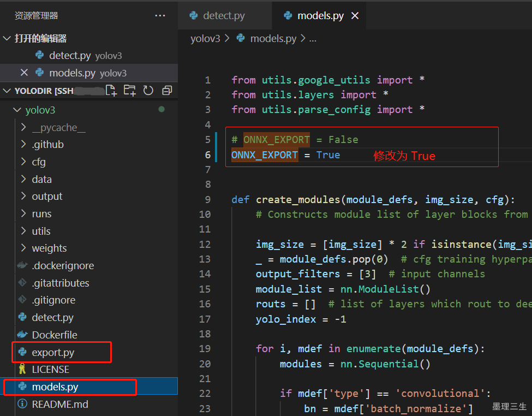The height and width of the screenshot is (416, 532).
Task: Expand the cfg folder
Action: pyautogui.click(x=23, y=162)
